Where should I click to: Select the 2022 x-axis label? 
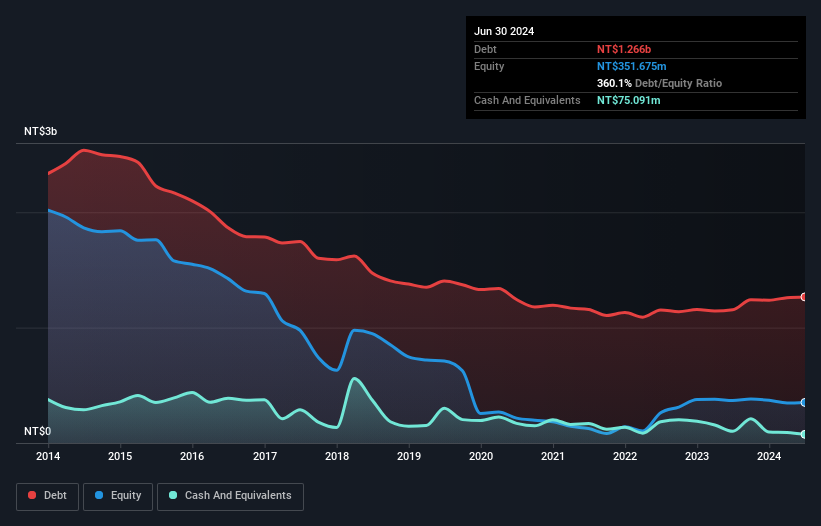coord(625,456)
